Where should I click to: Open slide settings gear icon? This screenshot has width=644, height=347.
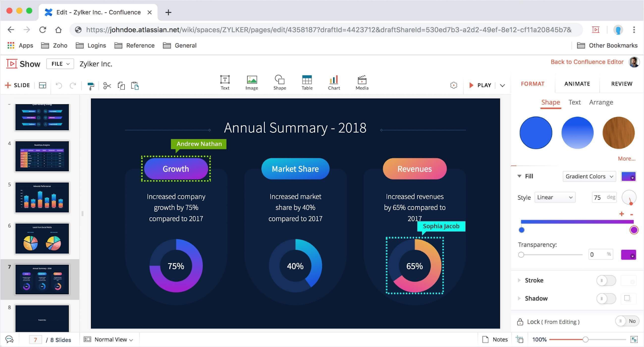point(454,85)
